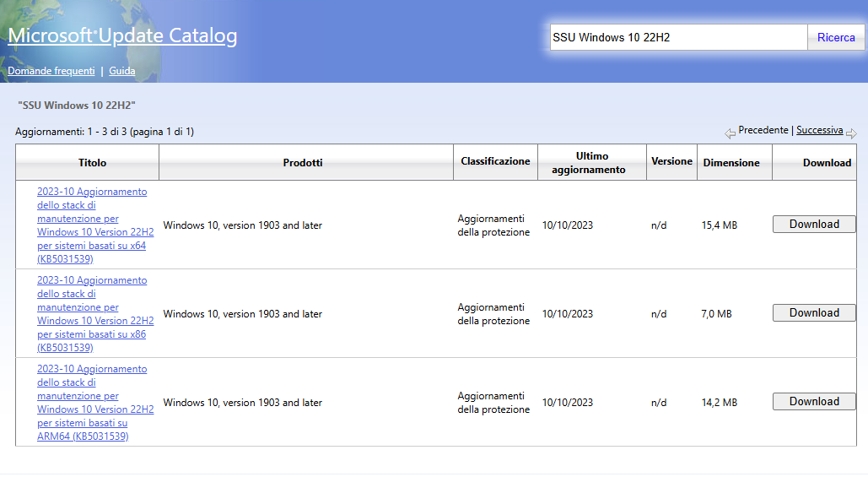Image resolution: width=868 pixels, height=477 pixels.
Task: Open the ARM64 KB5031539 update title link
Action: pos(95,402)
